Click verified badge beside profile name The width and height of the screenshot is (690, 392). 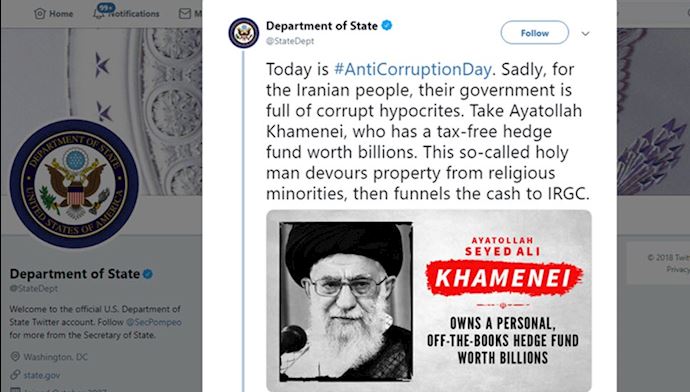148,274
